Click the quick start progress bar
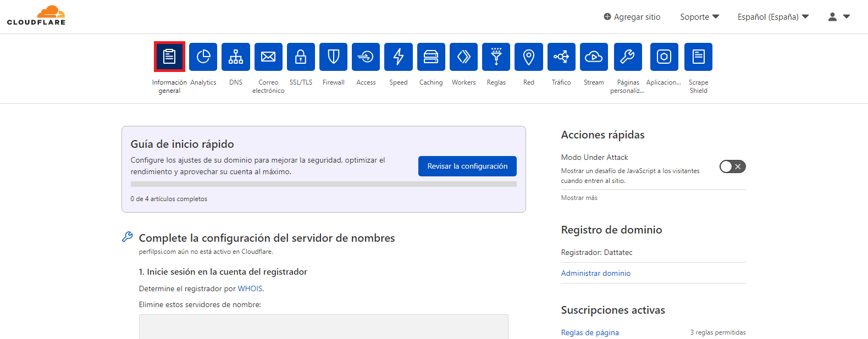The image size is (868, 339). coord(323,184)
